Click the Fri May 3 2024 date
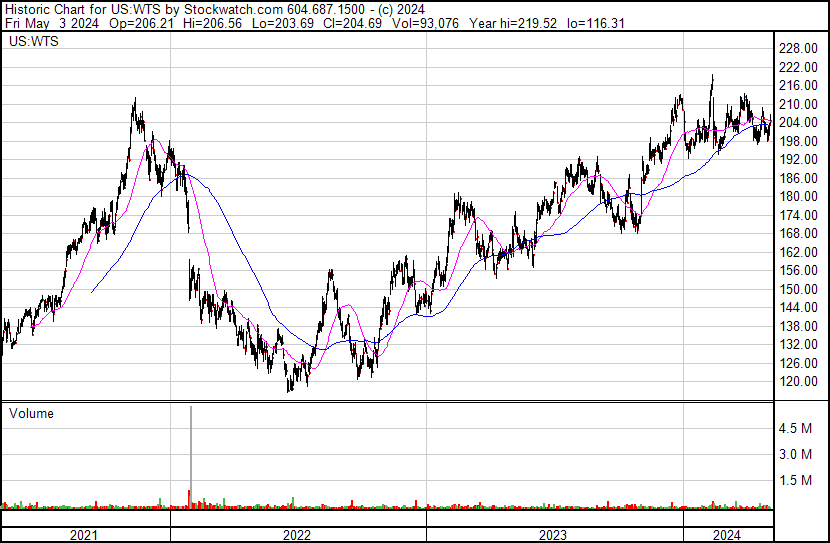 pyautogui.click(x=51, y=23)
